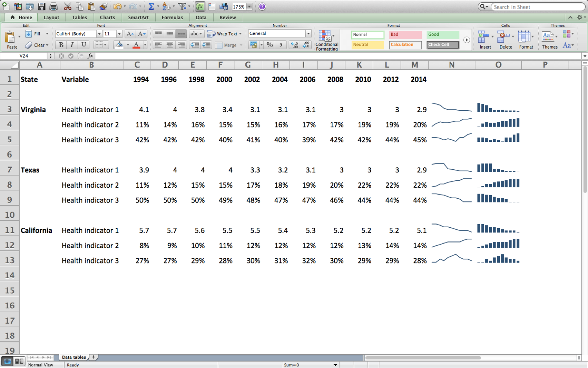Go to the Formulas ribbon tab
Viewport: 588px width, 368px height.
coord(172,18)
